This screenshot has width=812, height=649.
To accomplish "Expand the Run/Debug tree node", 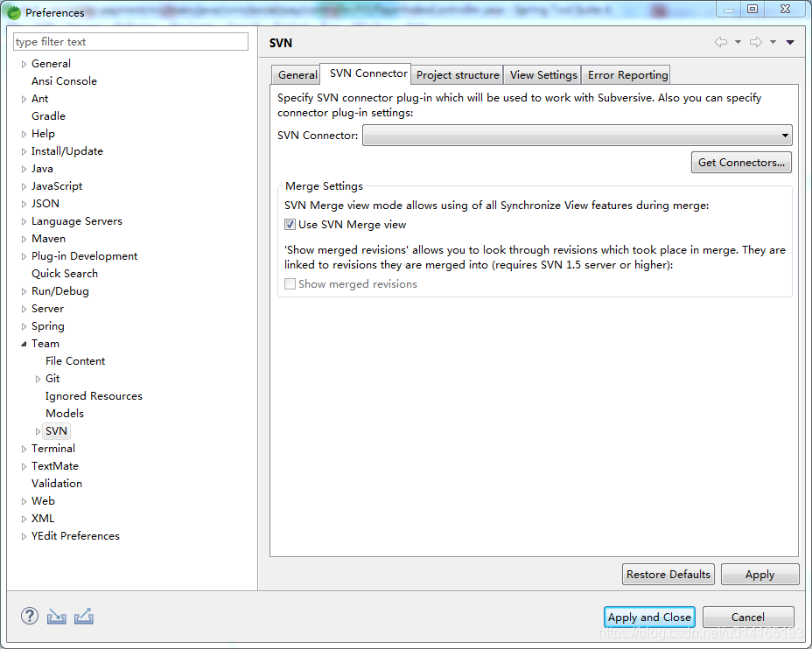I will coord(24,291).
